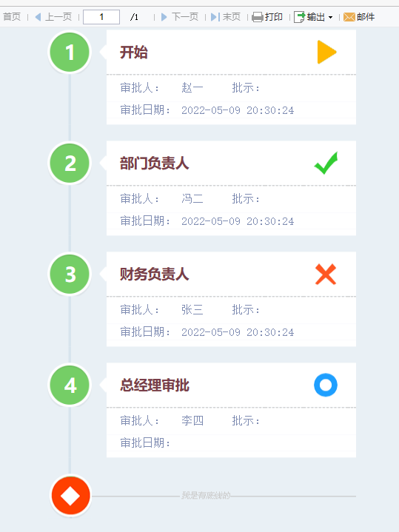This screenshot has height=532, width=399.
Task: Click the 首页 first page button
Action: click(x=12, y=16)
